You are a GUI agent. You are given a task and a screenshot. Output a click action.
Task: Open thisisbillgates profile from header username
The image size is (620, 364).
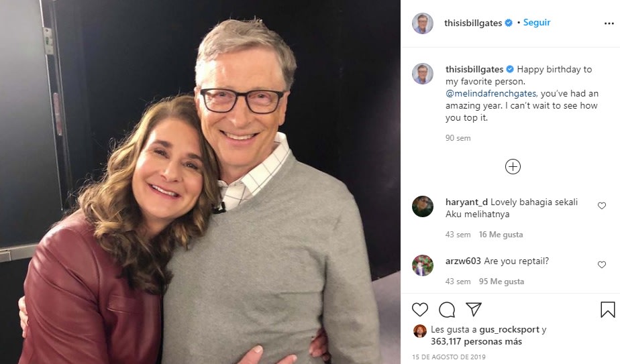click(x=472, y=23)
